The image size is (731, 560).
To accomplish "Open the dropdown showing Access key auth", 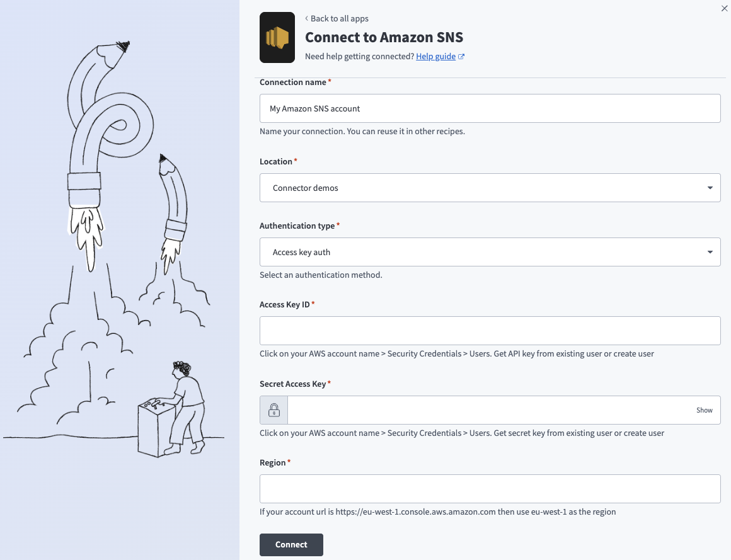I will (x=489, y=252).
